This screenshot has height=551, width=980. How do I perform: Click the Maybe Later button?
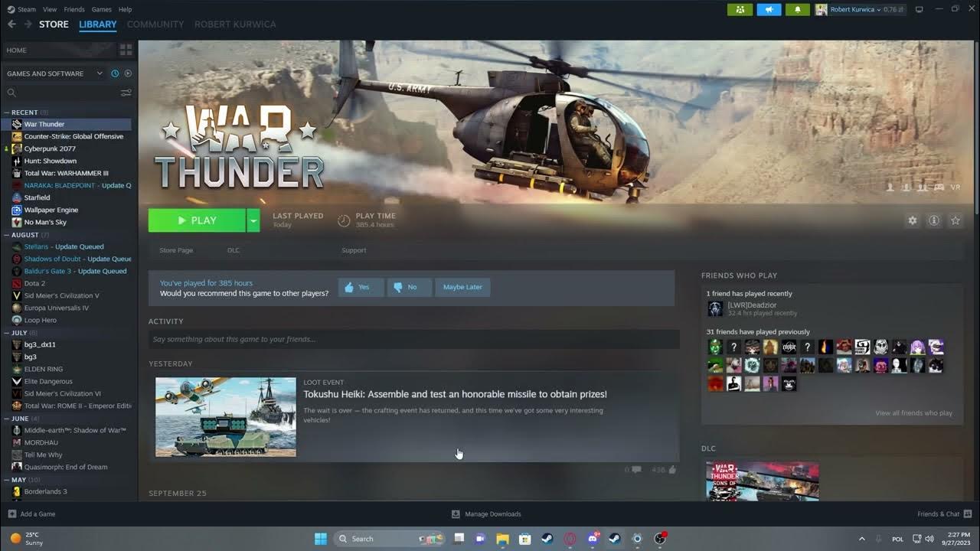462,287
